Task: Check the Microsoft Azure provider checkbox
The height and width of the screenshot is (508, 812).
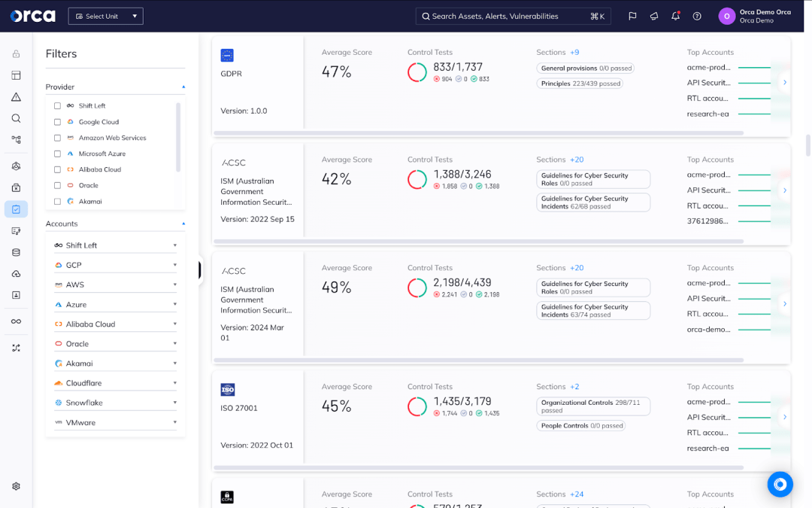Action: (57, 154)
